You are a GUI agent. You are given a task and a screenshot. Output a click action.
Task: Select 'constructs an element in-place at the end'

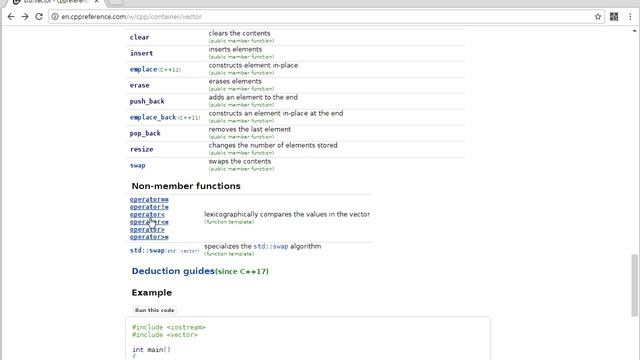click(x=276, y=113)
